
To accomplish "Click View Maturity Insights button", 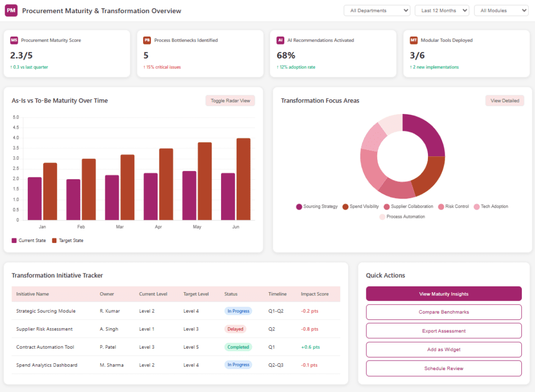I will 444,294.
